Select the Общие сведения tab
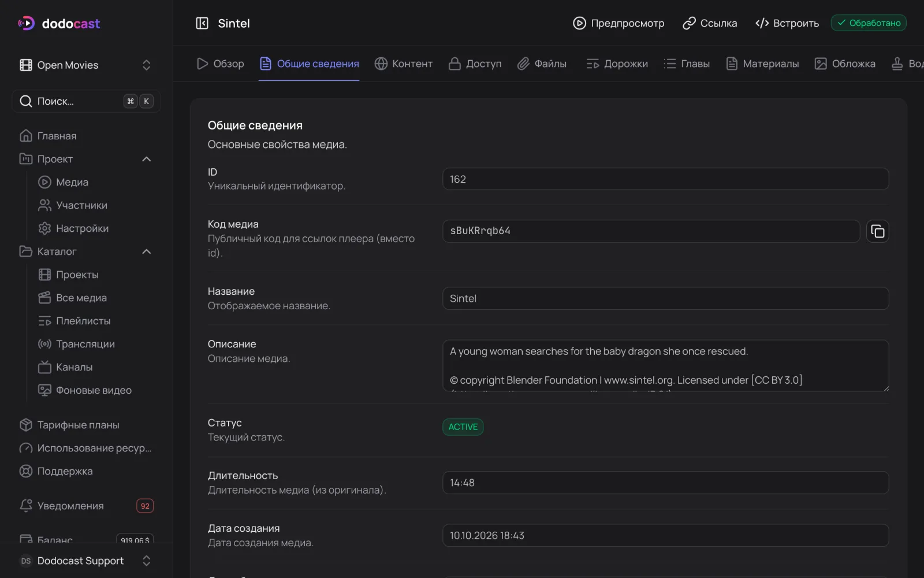924x578 pixels. (x=309, y=64)
